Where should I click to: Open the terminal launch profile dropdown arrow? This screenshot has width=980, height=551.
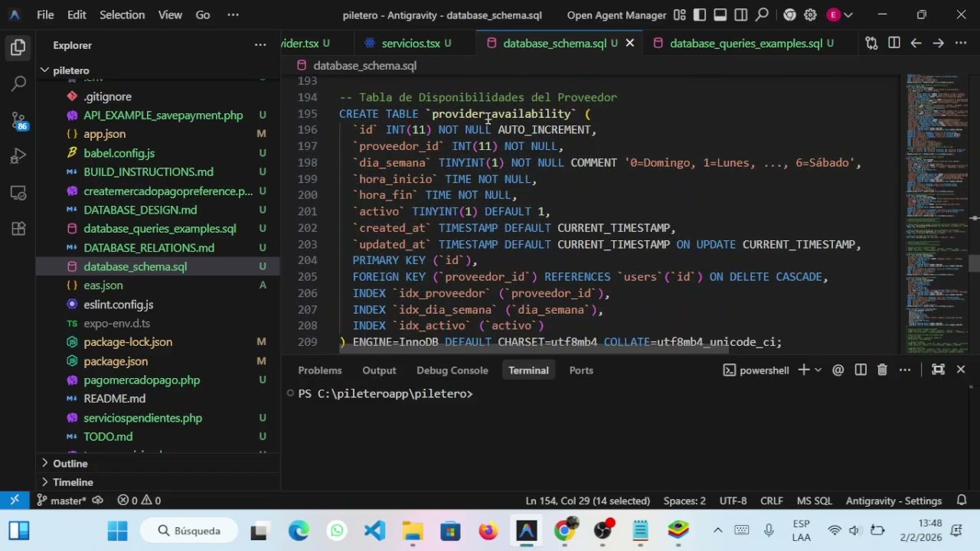click(x=818, y=370)
